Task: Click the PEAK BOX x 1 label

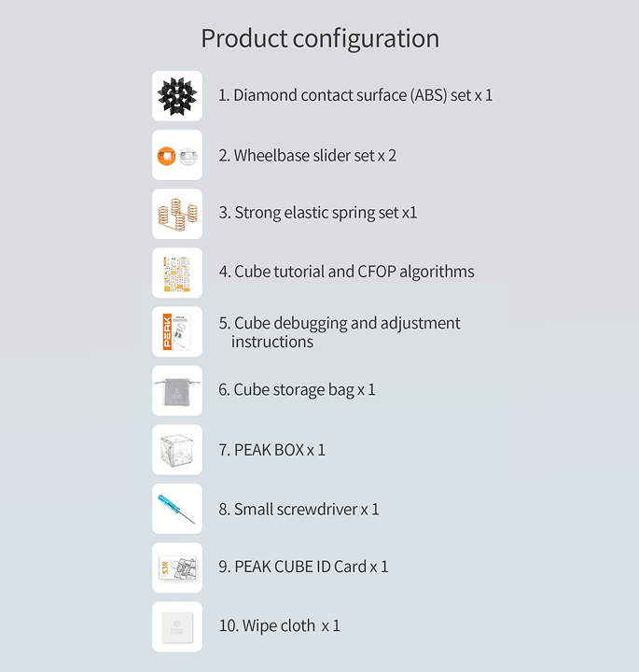Action: click(271, 450)
